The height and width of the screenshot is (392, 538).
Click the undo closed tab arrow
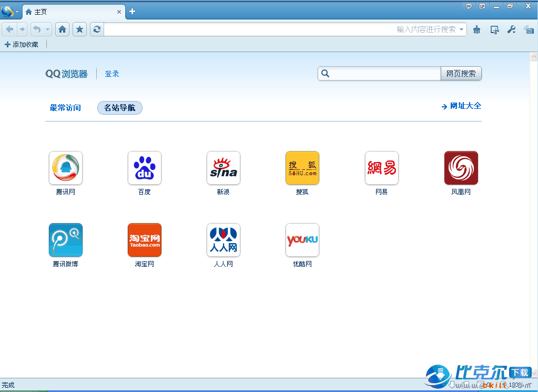point(37,29)
